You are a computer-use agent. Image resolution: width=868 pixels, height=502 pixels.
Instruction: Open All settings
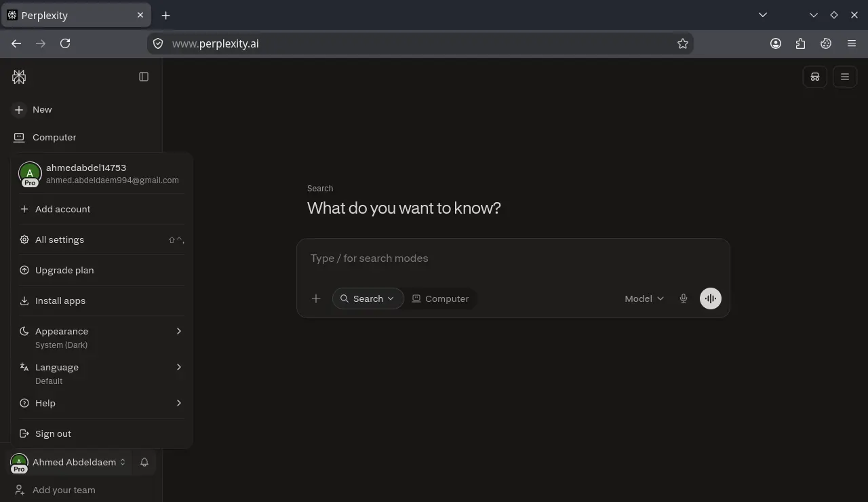click(x=102, y=239)
